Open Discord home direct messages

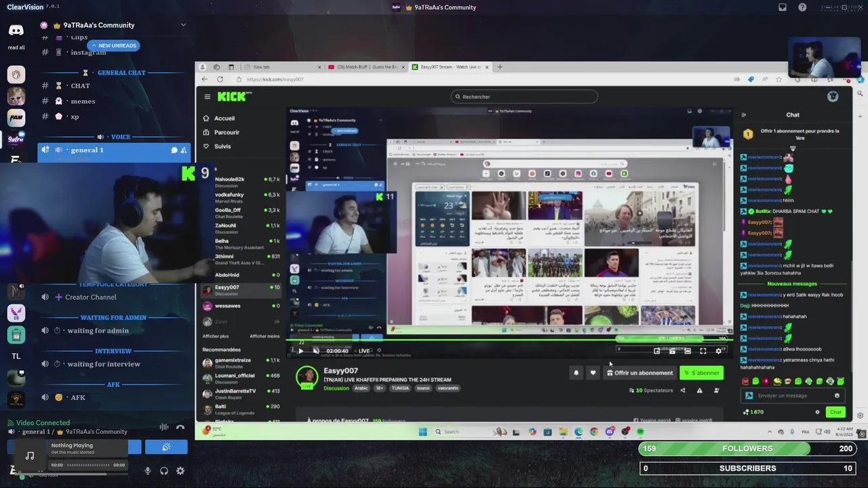click(x=16, y=30)
